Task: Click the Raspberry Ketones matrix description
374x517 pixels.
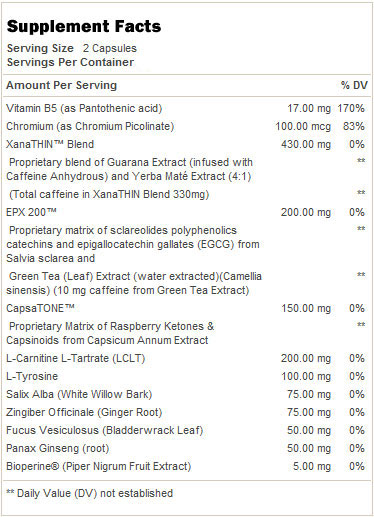Action: [x=110, y=333]
